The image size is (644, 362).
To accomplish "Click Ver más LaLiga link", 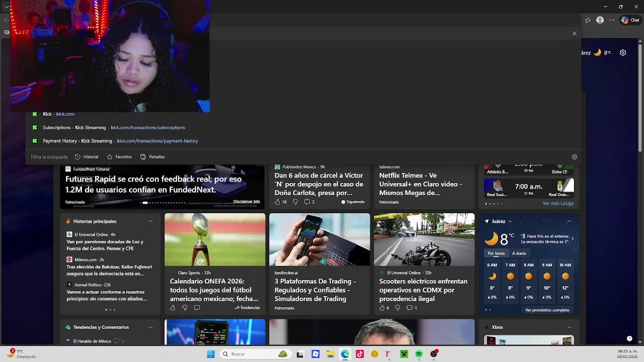I will pos(558,204).
